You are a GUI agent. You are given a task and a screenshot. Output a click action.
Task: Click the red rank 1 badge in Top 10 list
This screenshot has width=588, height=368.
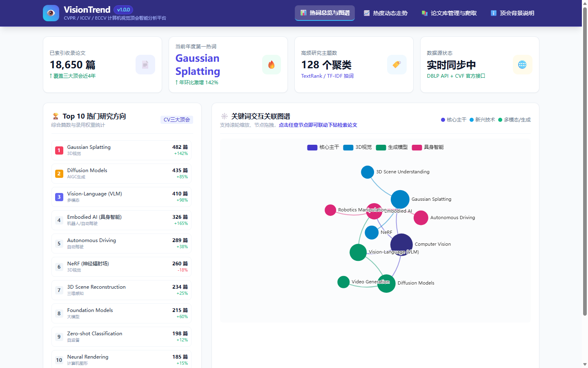pyautogui.click(x=59, y=150)
